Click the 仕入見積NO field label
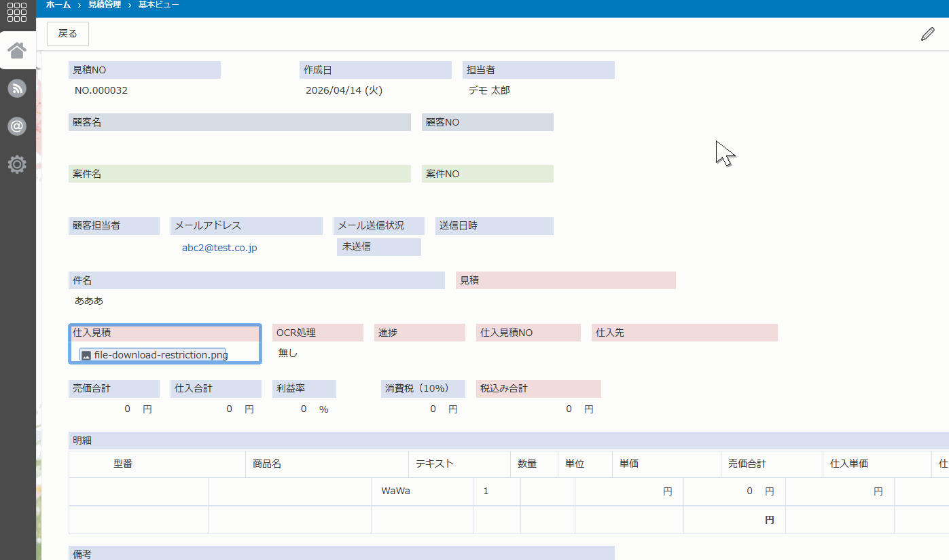949x560 pixels. click(529, 333)
